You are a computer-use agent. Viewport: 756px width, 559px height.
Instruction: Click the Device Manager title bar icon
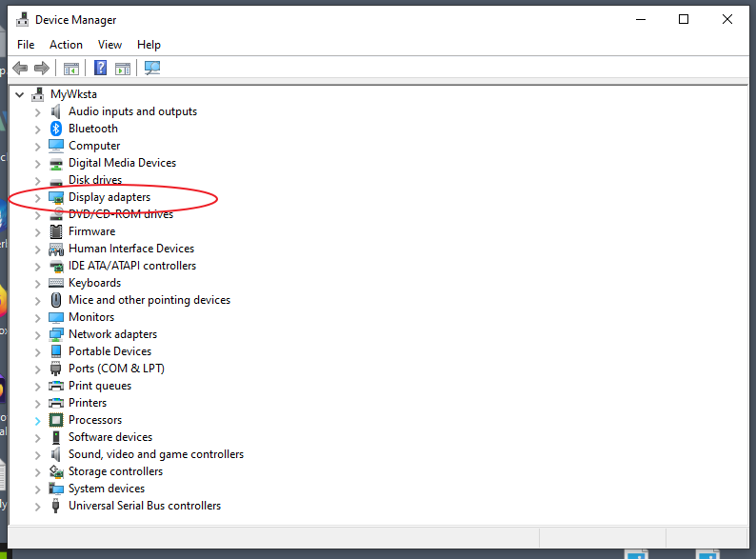coord(22,20)
